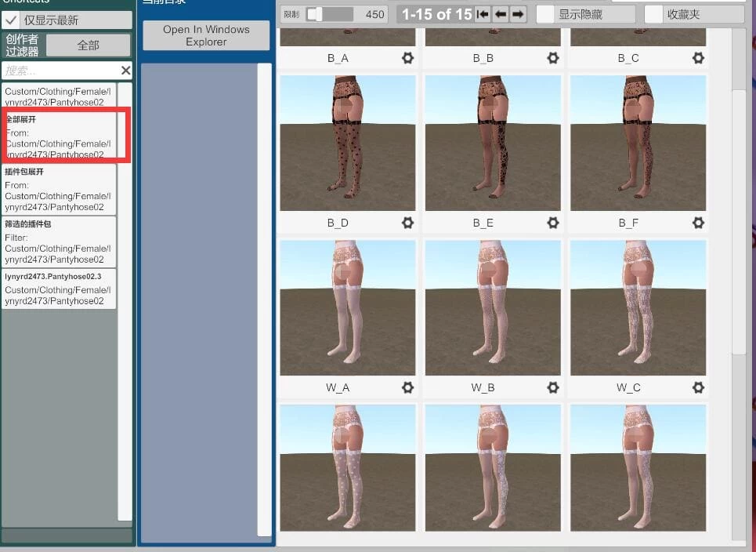Select the Pantyhose02 path shortcut at top
756x552 pixels.
click(x=59, y=96)
